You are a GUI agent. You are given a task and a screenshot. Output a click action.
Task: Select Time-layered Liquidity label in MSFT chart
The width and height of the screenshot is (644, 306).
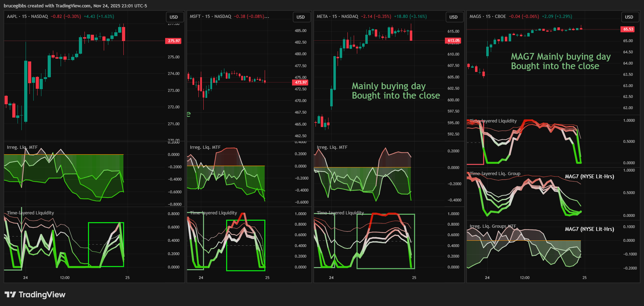(x=213, y=213)
